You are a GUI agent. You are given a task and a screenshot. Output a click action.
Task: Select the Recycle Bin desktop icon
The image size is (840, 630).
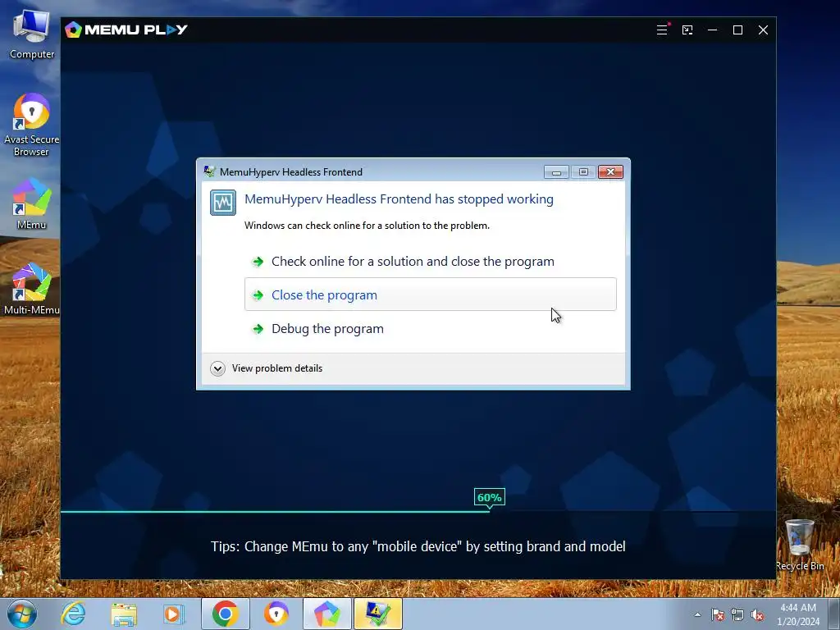[800, 545]
